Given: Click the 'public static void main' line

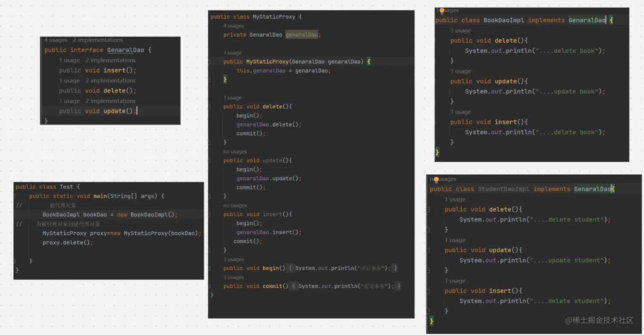Looking at the screenshot, I should pos(97,196).
